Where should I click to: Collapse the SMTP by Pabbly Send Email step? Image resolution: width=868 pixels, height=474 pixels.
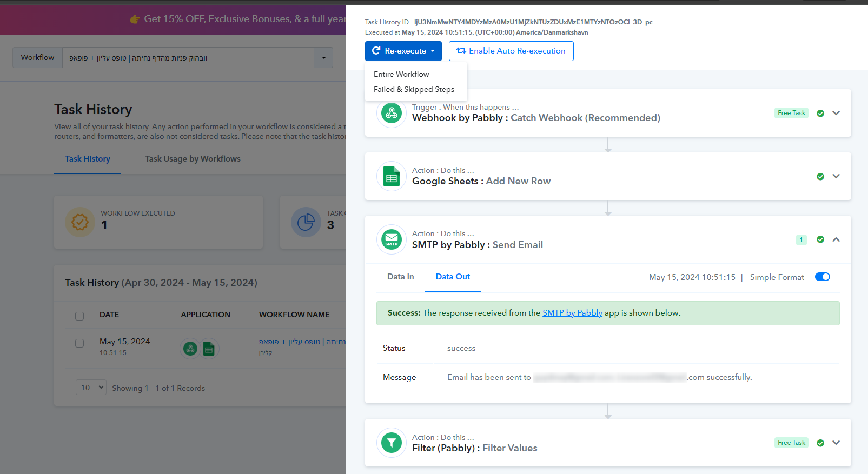click(836, 239)
